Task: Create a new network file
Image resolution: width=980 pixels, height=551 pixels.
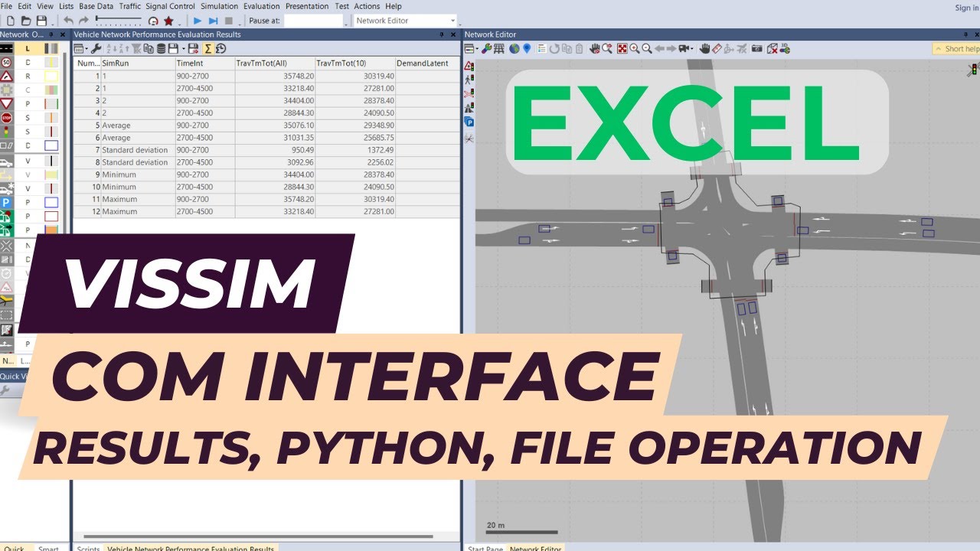Action: tap(9, 21)
